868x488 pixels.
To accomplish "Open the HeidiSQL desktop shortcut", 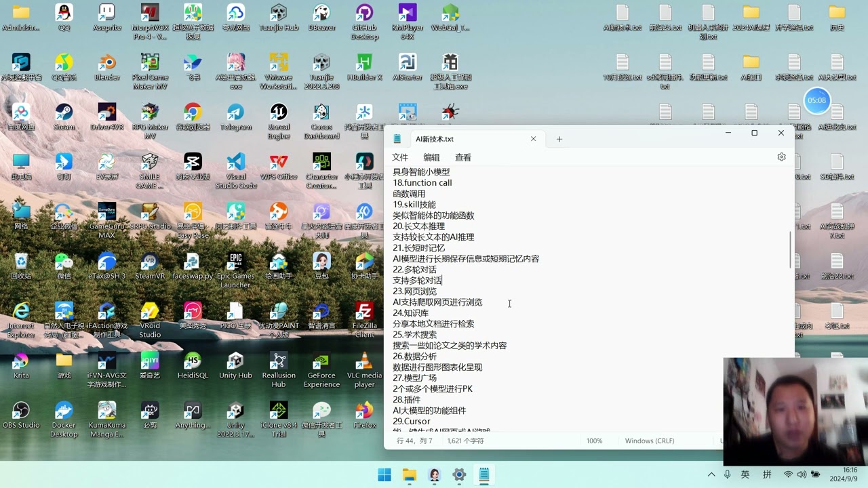I will pyautogui.click(x=193, y=364).
